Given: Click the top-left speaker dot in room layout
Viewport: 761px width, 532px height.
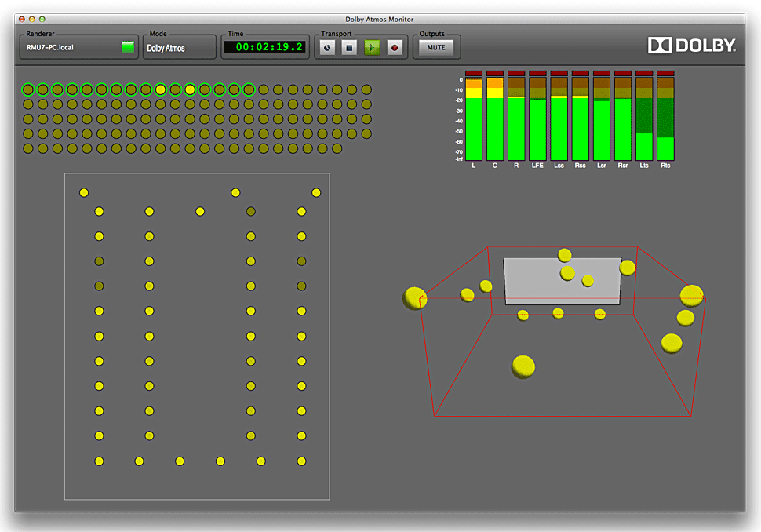Looking at the screenshot, I should (x=84, y=193).
